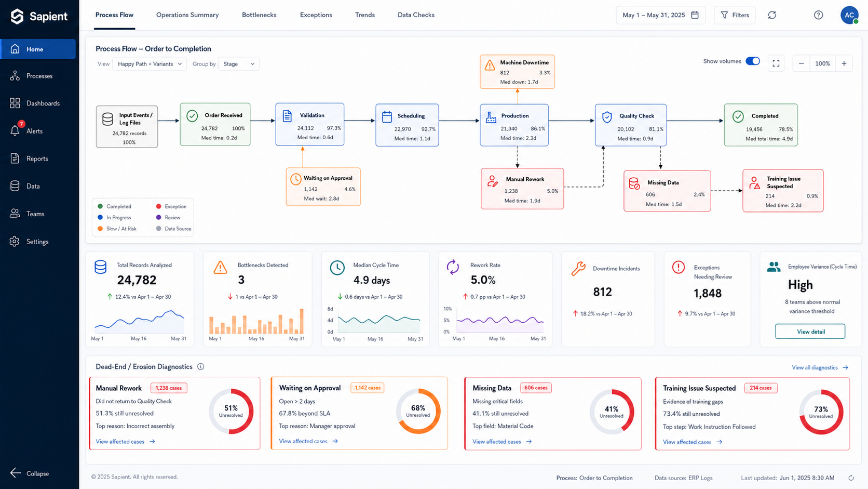Click the refresh icon next to Last updated
868x489 pixels.
point(851,478)
